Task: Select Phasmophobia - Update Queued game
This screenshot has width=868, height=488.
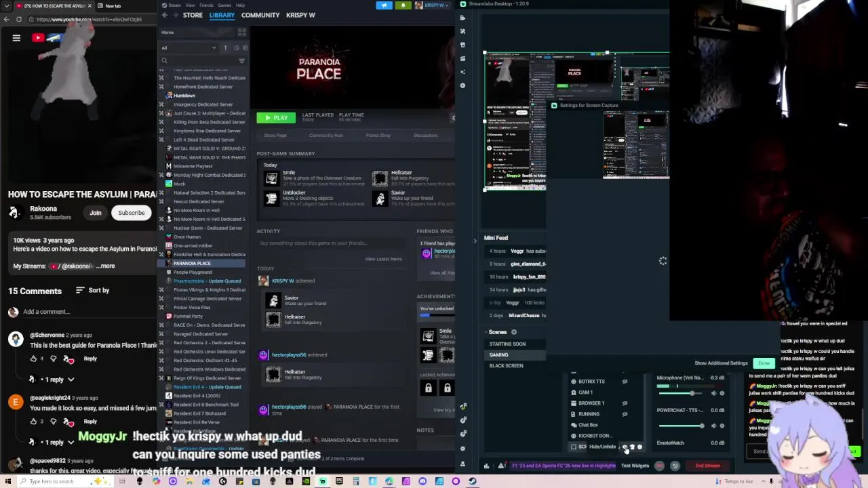Action: 207,281
